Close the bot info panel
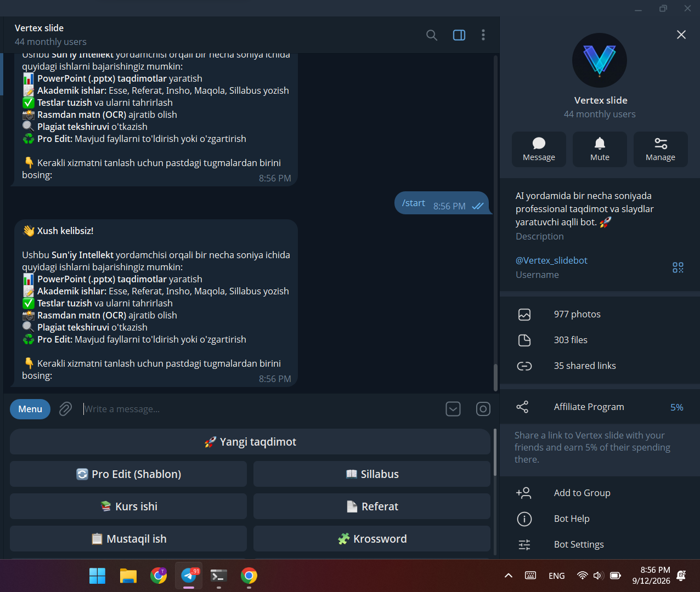This screenshot has height=592, width=700. pyautogui.click(x=681, y=35)
